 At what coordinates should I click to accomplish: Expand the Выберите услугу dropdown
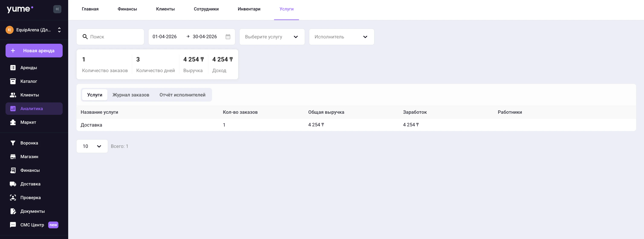tap(272, 37)
